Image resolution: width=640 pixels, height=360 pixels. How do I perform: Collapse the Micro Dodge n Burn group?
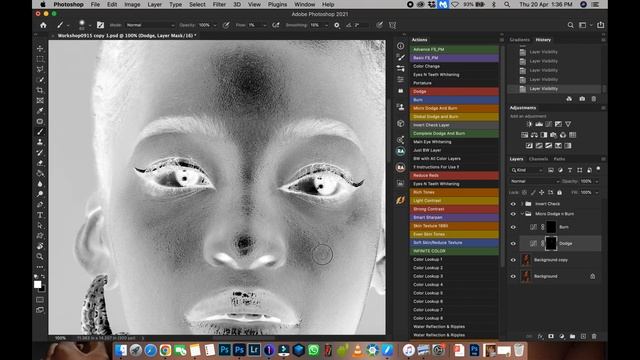(522, 214)
